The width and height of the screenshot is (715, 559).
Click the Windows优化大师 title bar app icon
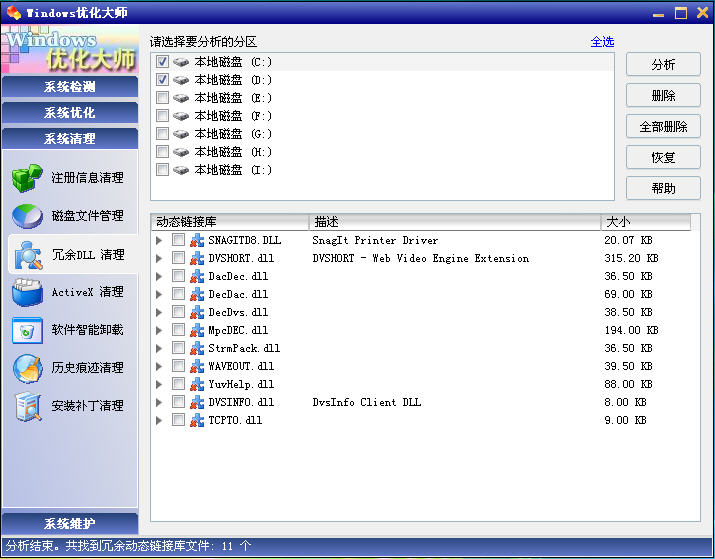pyautogui.click(x=13, y=12)
